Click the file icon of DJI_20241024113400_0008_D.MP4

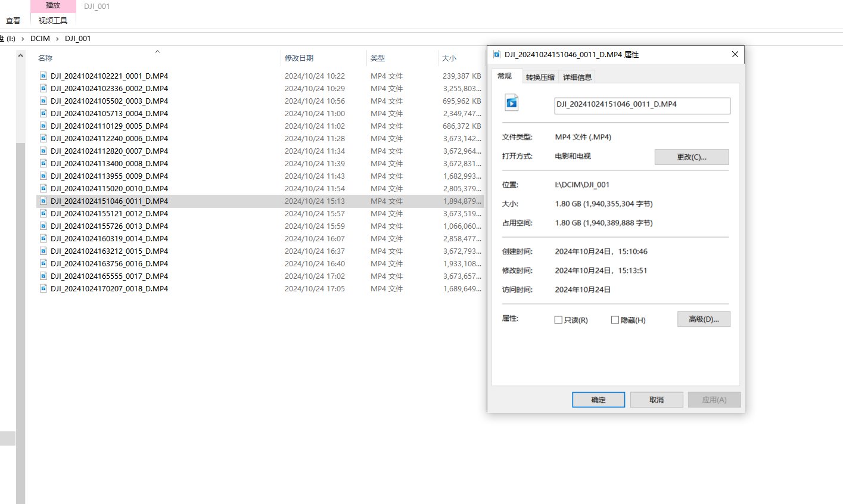pyautogui.click(x=43, y=163)
